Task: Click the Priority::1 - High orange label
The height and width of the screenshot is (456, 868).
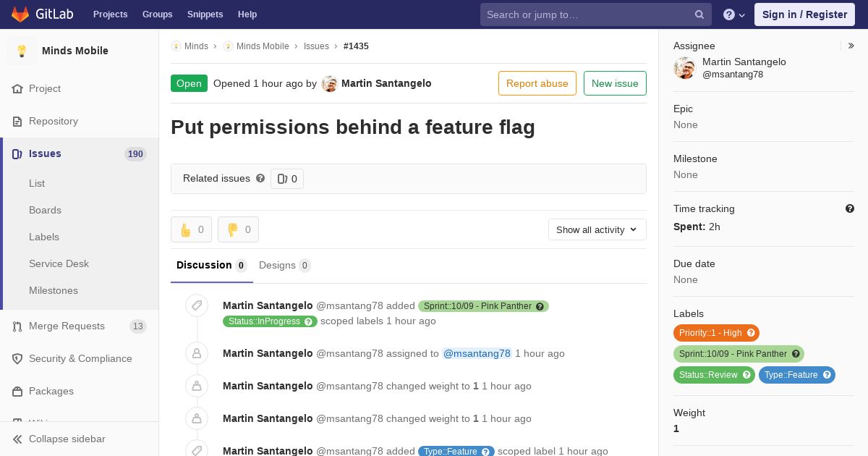Action: click(x=716, y=333)
